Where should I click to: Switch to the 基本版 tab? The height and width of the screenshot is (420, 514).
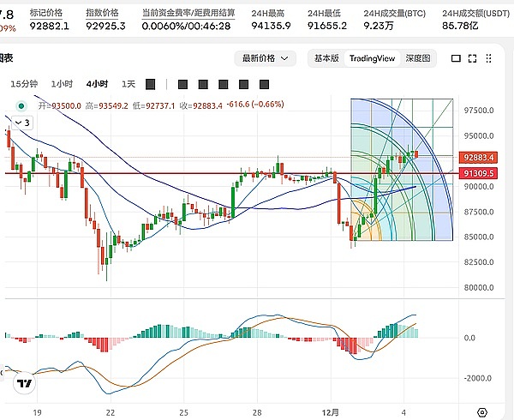326,58
